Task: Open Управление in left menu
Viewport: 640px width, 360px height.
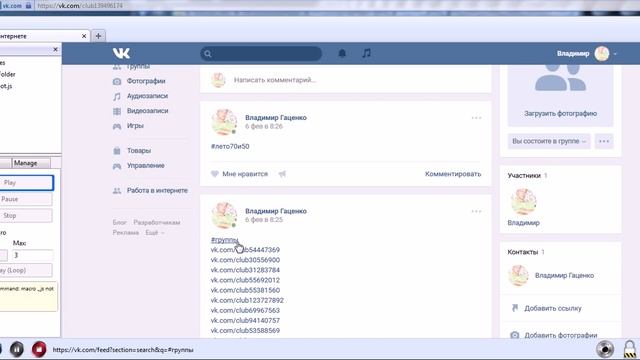Action: click(146, 165)
